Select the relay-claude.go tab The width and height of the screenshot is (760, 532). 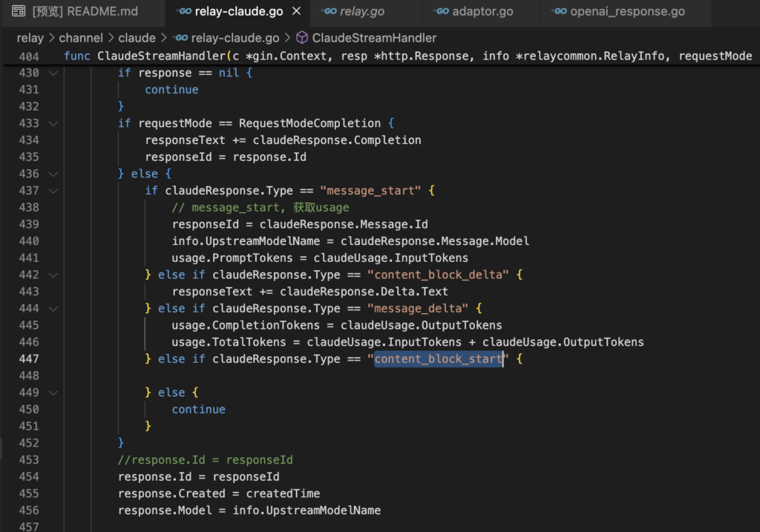tap(238, 11)
